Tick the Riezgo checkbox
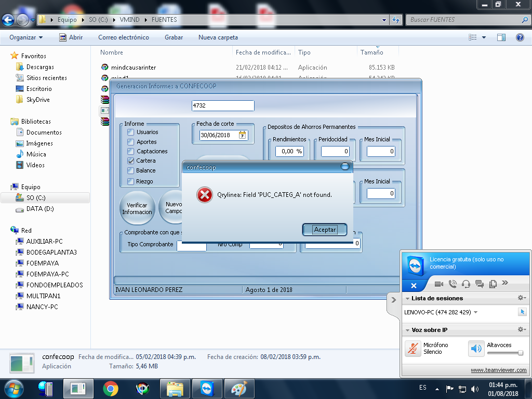532x399 pixels. 131,181
